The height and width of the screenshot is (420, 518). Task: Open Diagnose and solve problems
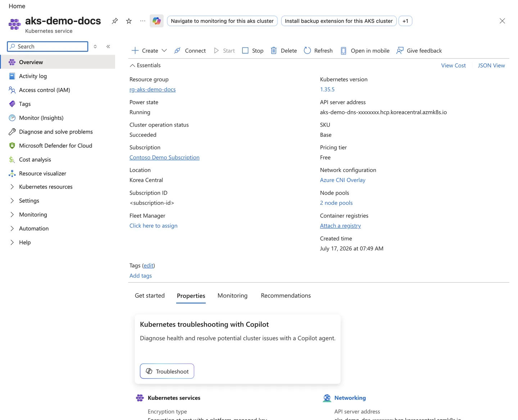point(58,132)
